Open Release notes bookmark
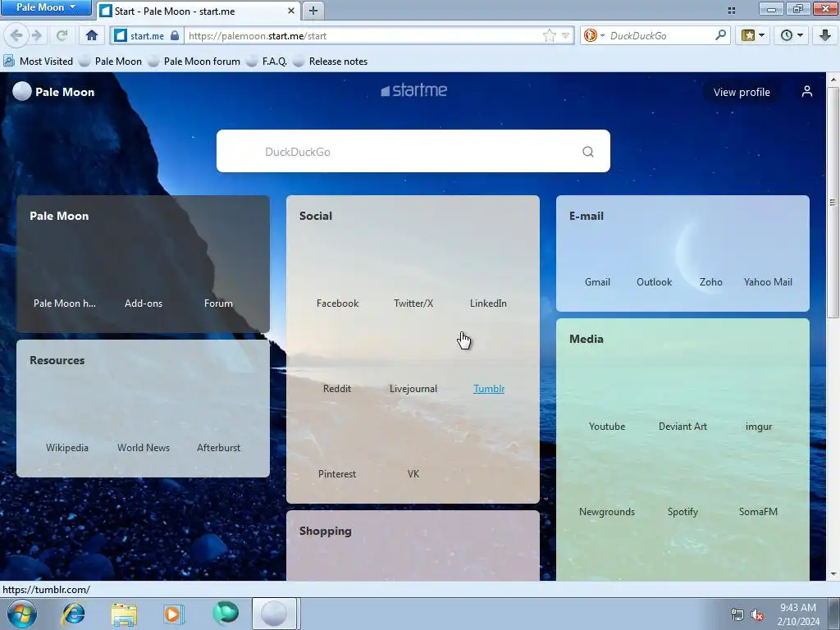 pos(330,61)
